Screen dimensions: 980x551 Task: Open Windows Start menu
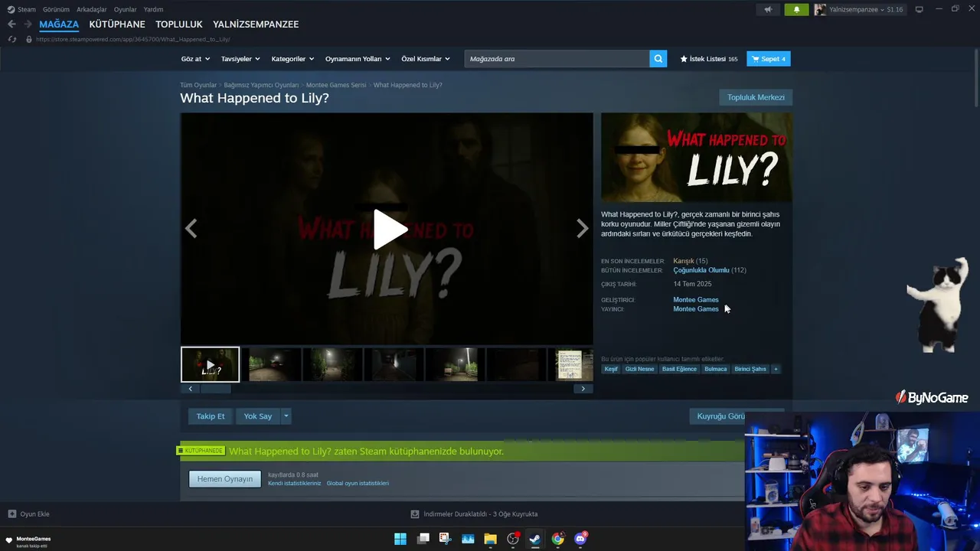400,539
